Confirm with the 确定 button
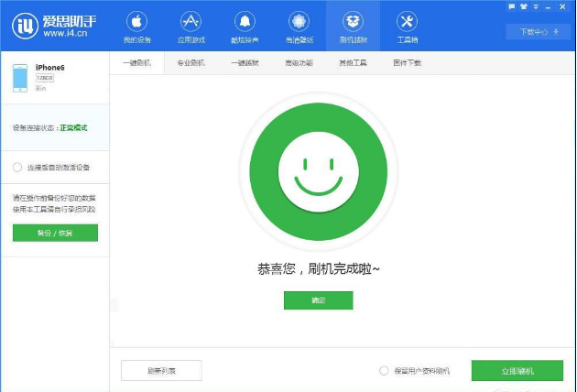Image resolution: width=577 pixels, height=392 pixels. point(319,300)
